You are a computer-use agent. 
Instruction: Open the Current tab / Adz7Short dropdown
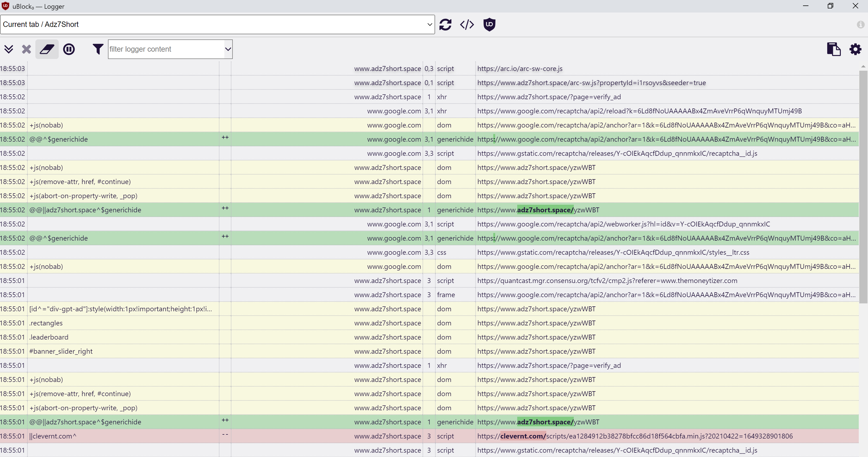click(x=217, y=24)
